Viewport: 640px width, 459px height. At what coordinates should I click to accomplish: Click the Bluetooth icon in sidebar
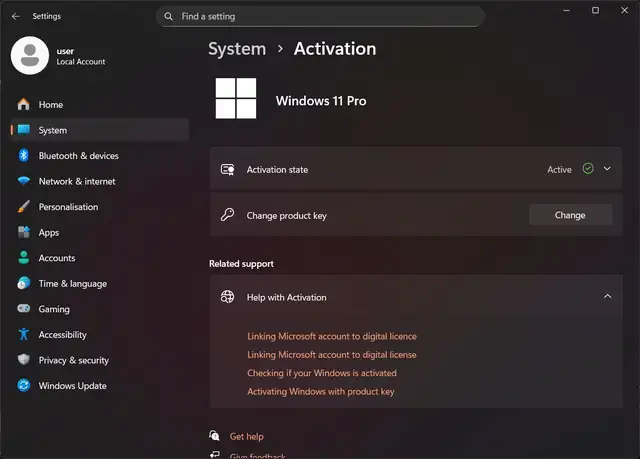[24, 155]
